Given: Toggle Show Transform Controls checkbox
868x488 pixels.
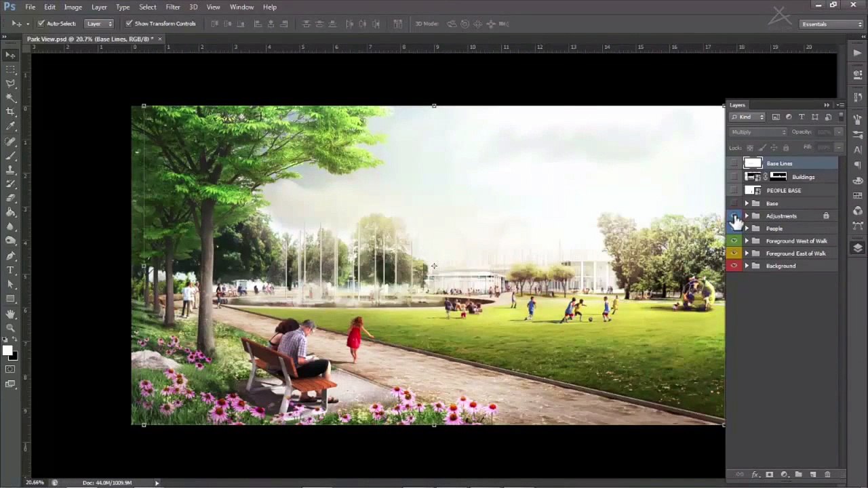Looking at the screenshot, I should click(x=129, y=24).
